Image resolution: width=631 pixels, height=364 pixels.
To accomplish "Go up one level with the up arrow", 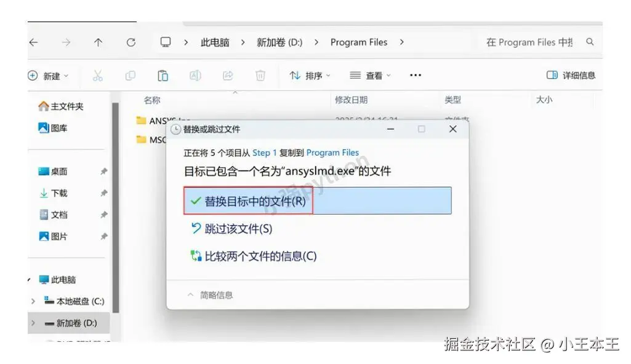I will point(98,42).
